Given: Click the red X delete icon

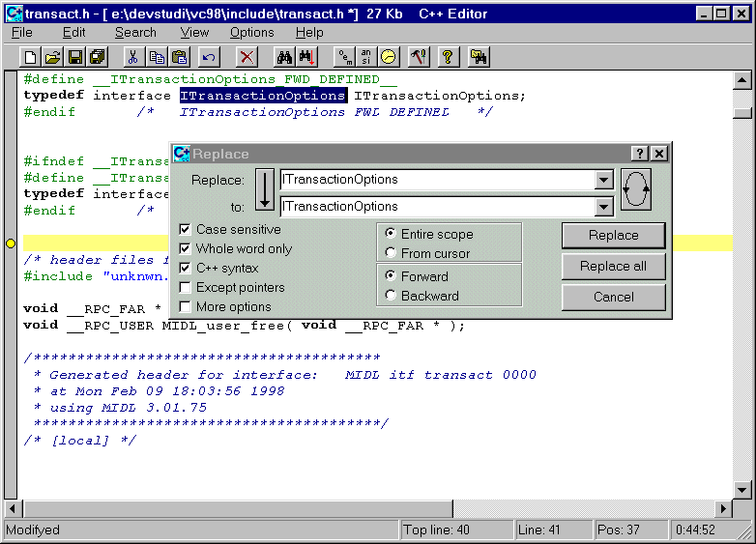Looking at the screenshot, I should tap(247, 57).
